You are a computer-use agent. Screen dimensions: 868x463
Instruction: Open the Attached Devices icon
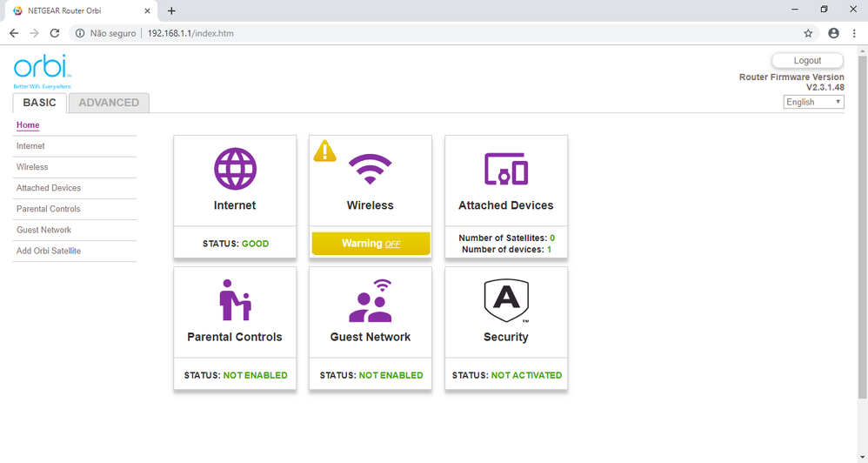click(505, 168)
